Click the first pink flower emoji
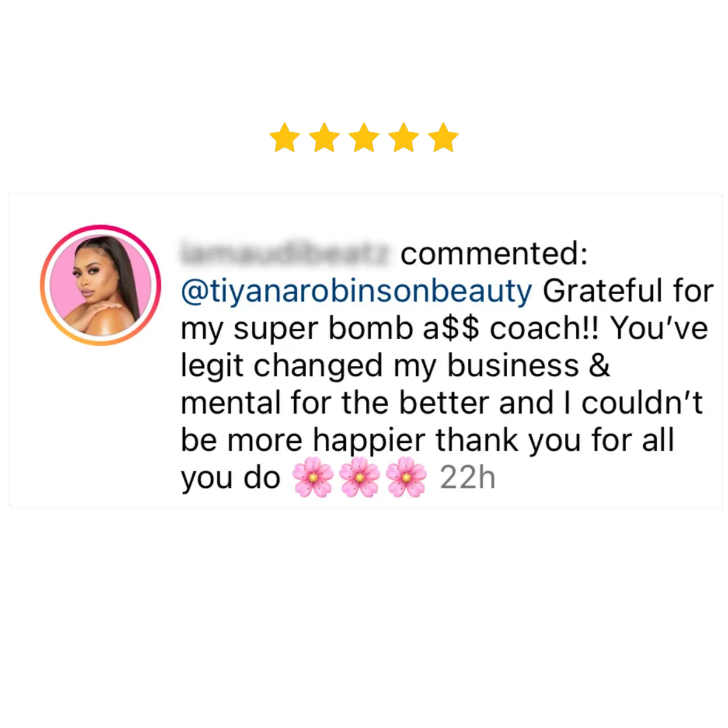 313,477
